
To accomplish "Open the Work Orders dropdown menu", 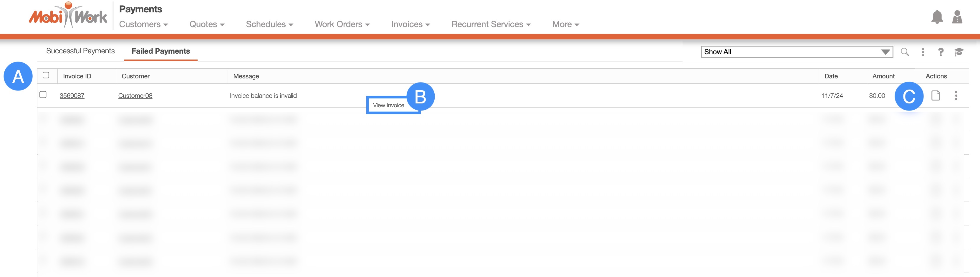I will [x=342, y=24].
